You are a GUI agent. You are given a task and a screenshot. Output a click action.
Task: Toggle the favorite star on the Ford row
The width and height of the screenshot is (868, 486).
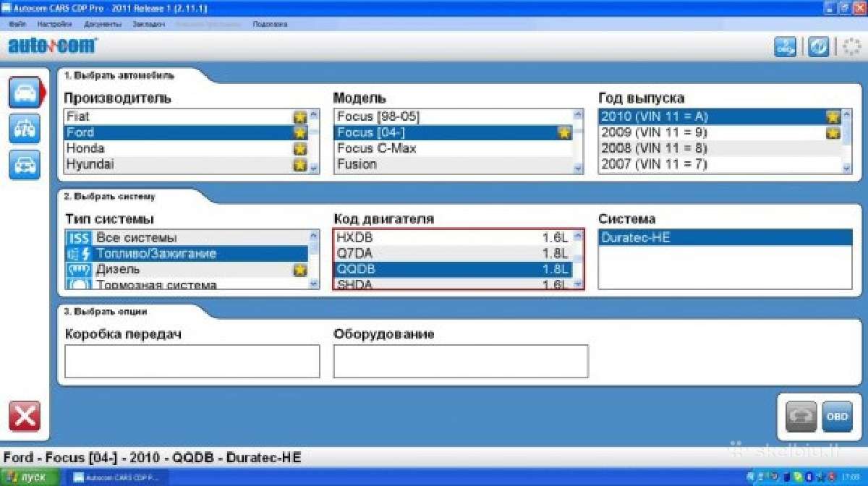(300, 133)
